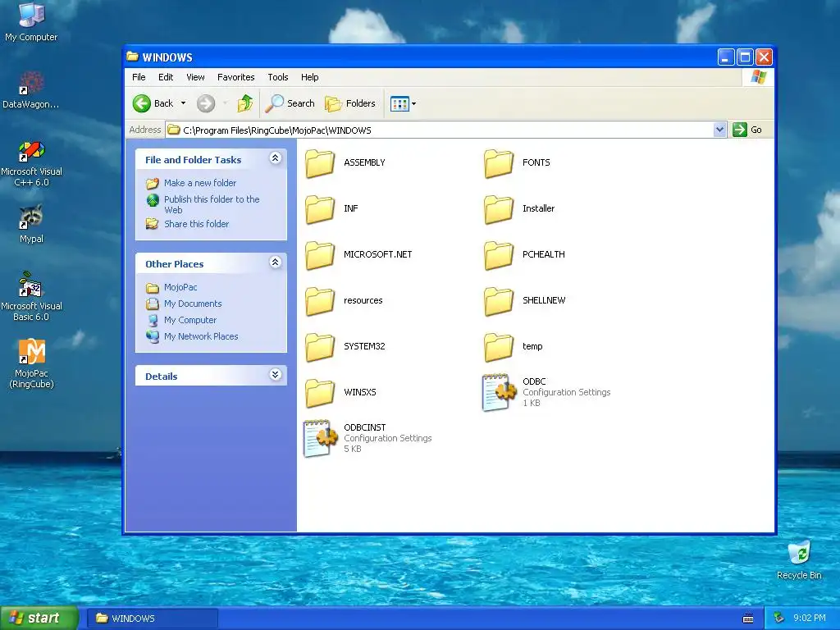Click the Go button beside address bar
840x630 pixels.
pyautogui.click(x=747, y=130)
